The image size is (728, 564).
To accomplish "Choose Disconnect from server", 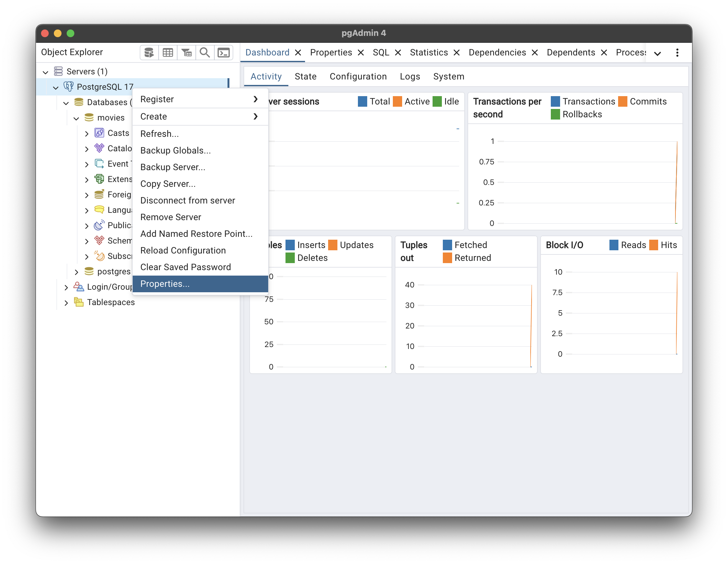I will 188,200.
